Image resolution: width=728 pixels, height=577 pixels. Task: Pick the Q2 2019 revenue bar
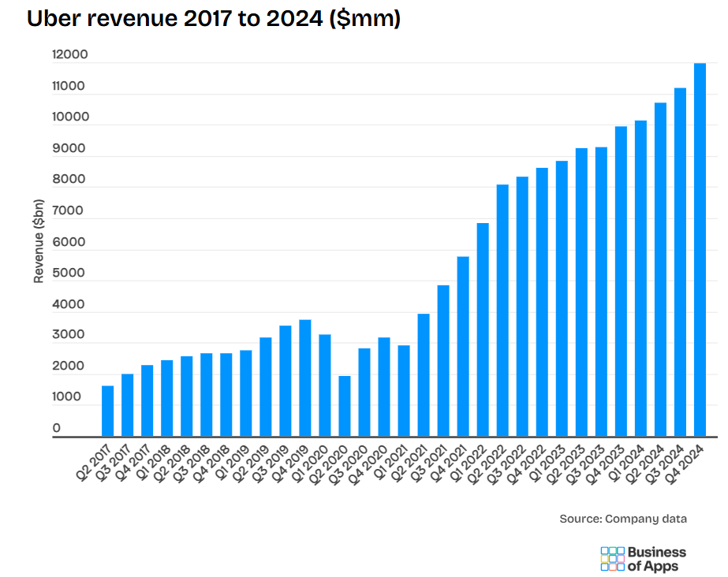point(266,387)
